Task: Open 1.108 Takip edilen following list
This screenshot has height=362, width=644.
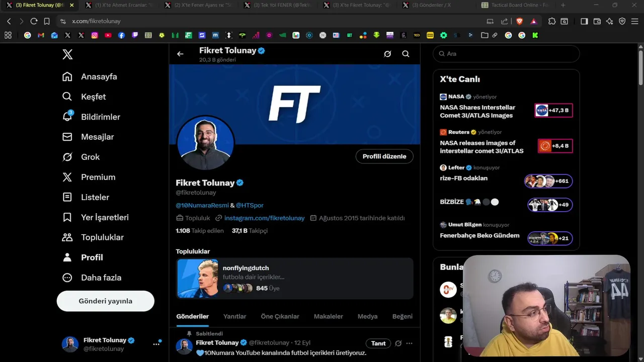Action: (x=200, y=231)
